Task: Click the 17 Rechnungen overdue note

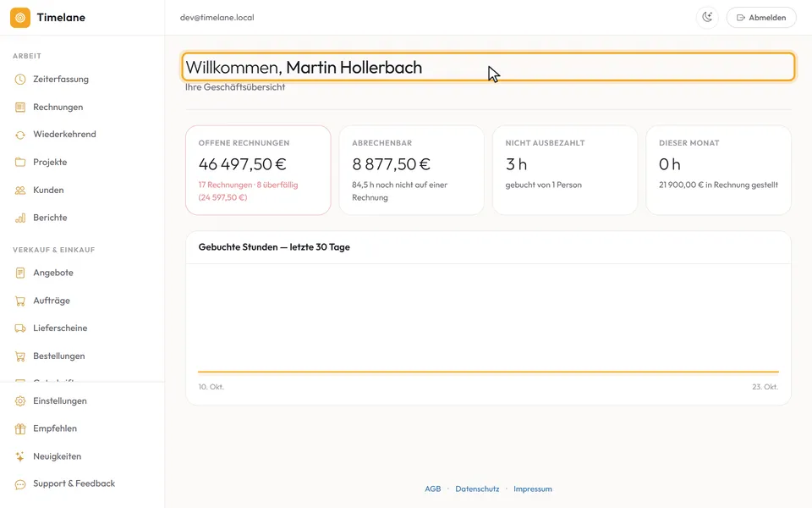Action: pos(248,191)
